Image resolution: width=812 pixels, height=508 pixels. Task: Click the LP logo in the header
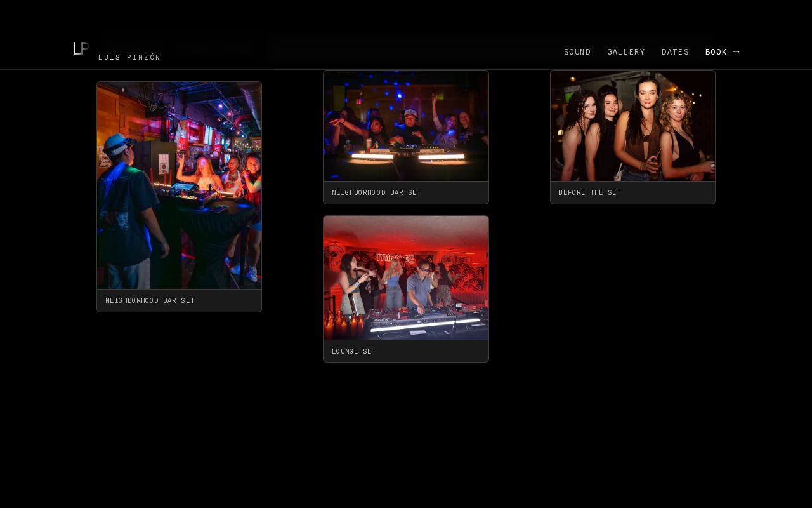coord(81,49)
